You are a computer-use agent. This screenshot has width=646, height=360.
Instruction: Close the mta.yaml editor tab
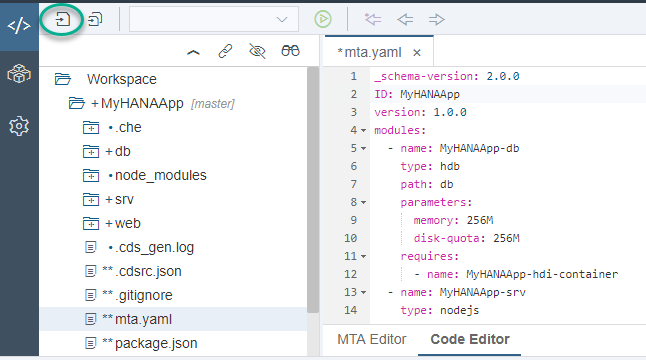tap(417, 53)
